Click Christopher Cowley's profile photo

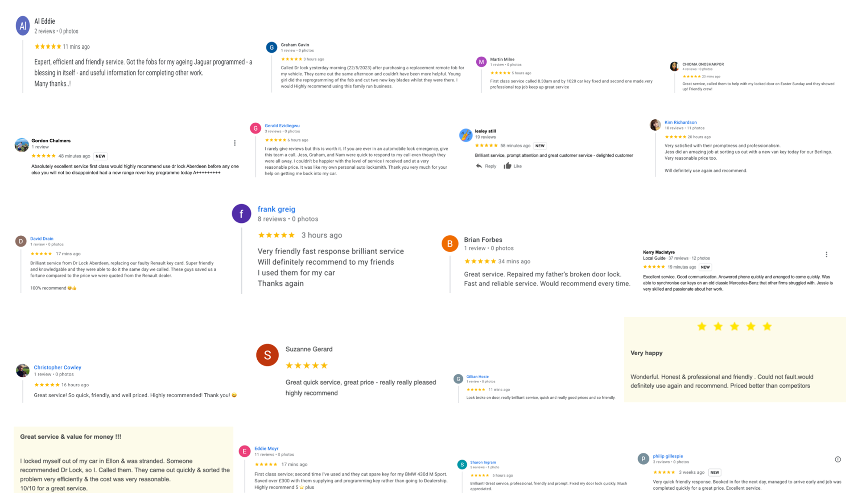pos(23,370)
